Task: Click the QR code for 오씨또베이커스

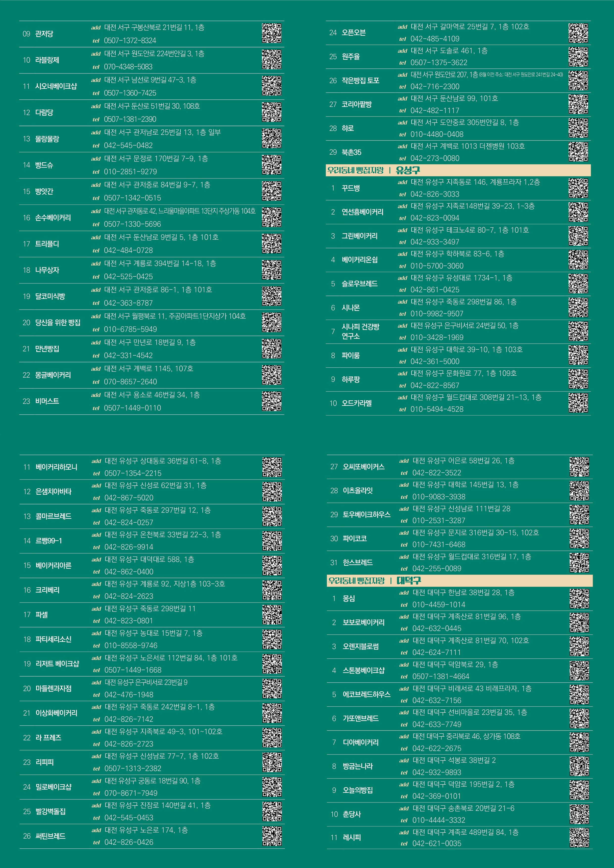Action: 579,466
